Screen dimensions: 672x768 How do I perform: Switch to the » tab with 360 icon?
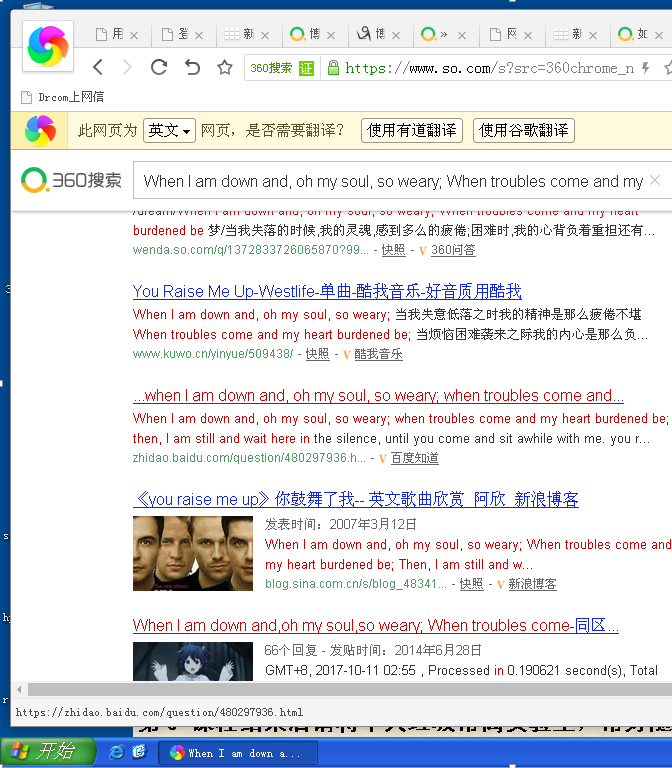[434, 34]
